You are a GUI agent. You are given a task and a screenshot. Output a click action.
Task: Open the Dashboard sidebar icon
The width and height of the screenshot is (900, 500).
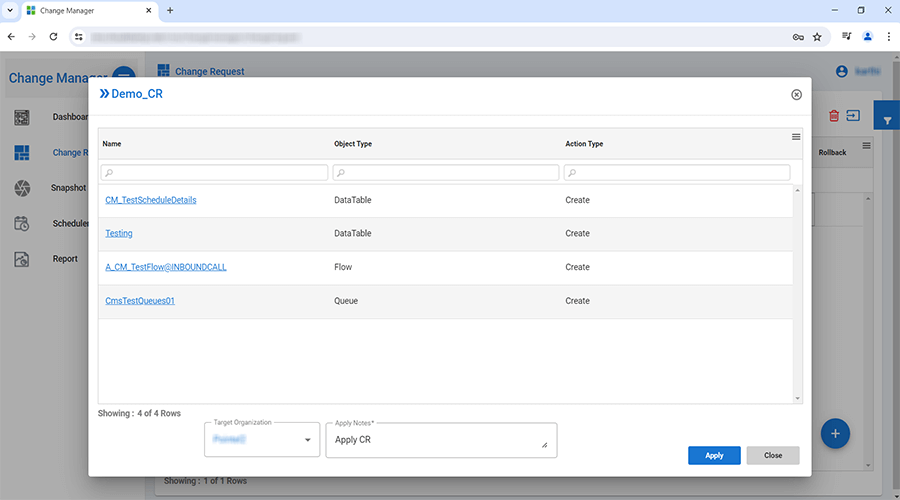click(x=22, y=117)
